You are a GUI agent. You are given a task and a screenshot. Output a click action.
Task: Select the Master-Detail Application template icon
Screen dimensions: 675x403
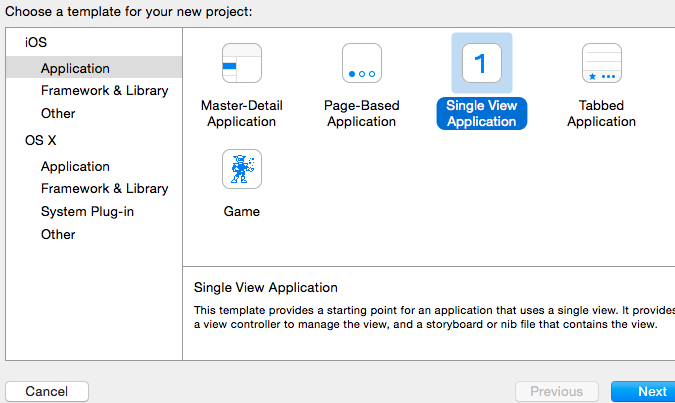click(241, 64)
